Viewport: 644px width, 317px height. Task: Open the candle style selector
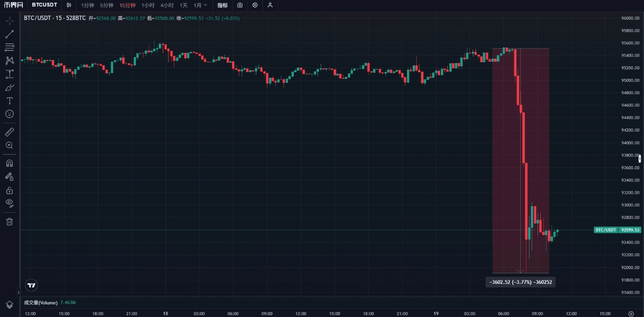click(x=69, y=5)
